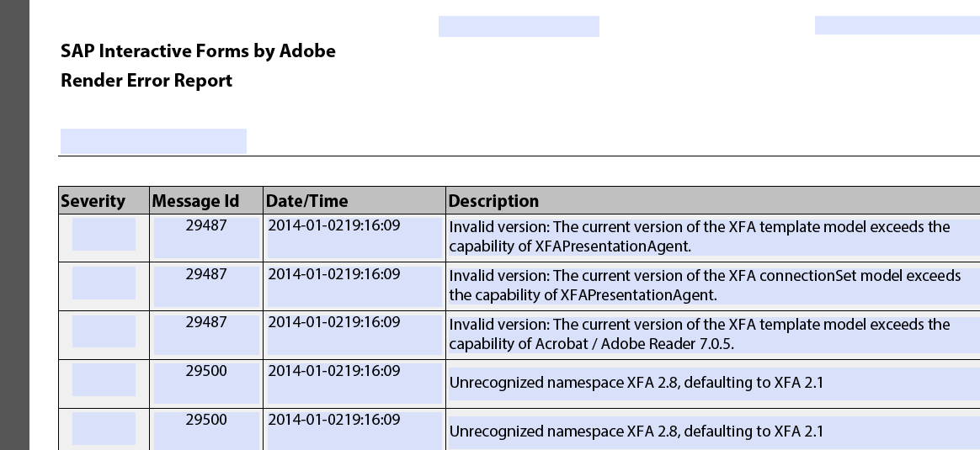This screenshot has width=980, height=450.
Task: Click the empty highlighted field at top center
Action: 519,26
